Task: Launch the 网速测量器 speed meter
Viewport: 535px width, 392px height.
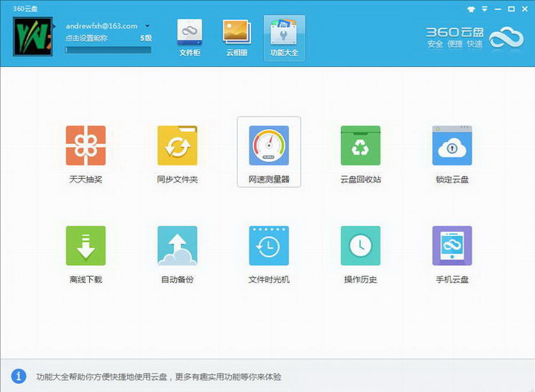Action: [x=269, y=146]
